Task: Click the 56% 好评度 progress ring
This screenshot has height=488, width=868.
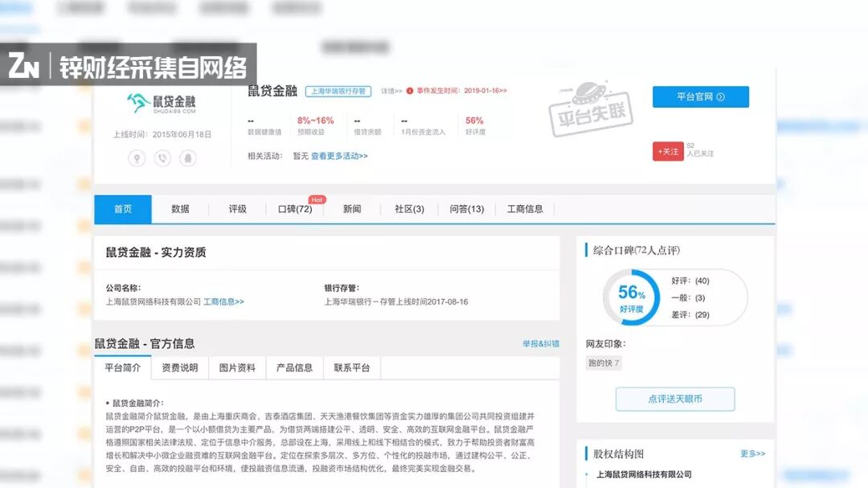Action: (631, 297)
